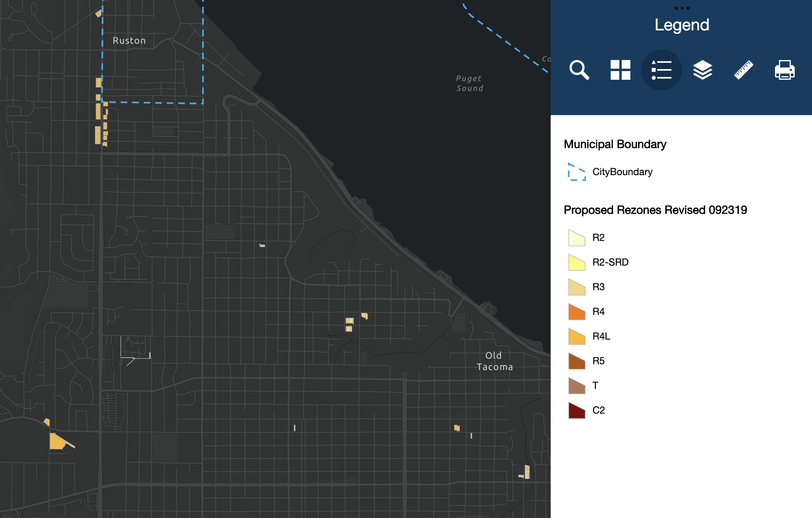Viewport: 812px width, 518px height.
Task: Click the Old Tacoma map label
Action: 494,361
